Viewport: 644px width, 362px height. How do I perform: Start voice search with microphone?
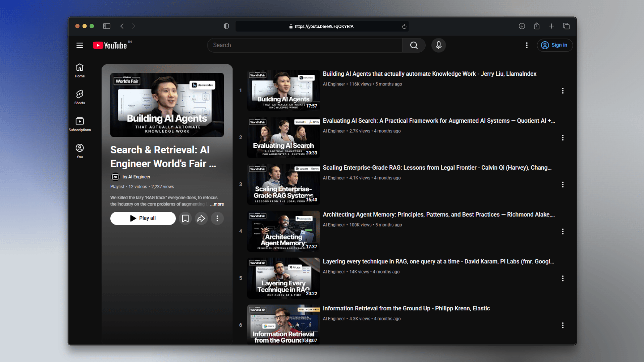[438, 45]
